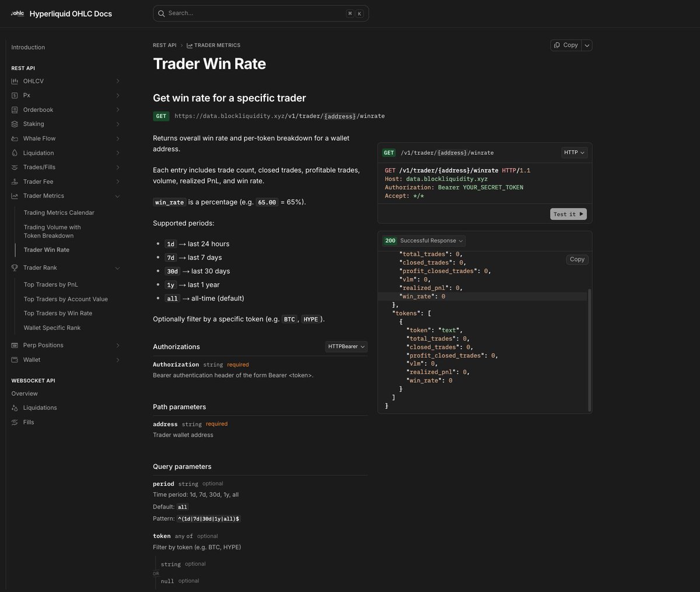This screenshot has height=592, width=700.
Task: Click the Trades/Fills section chevron
Action: [x=118, y=167]
